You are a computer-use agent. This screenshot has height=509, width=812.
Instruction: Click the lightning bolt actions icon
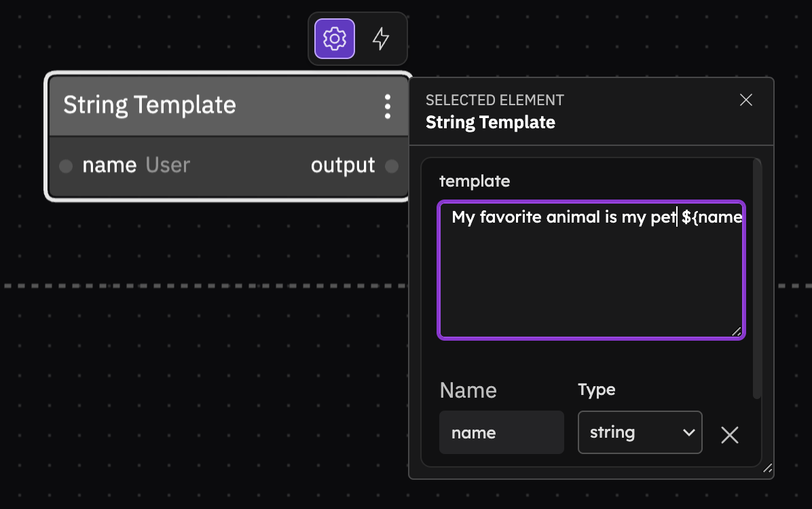(x=381, y=39)
